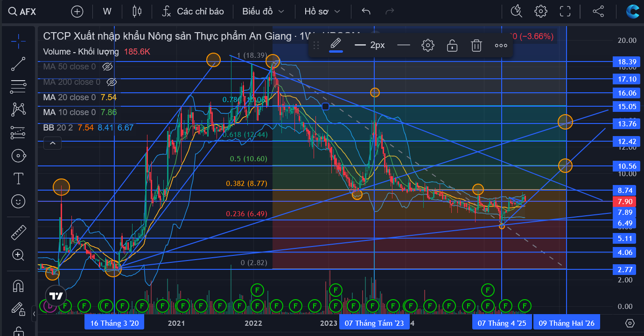Image resolution: width=644 pixels, height=336 pixels.
Task: Click the 0.618 (12.44) Fibonacci level label
Action: coord(245,135)
